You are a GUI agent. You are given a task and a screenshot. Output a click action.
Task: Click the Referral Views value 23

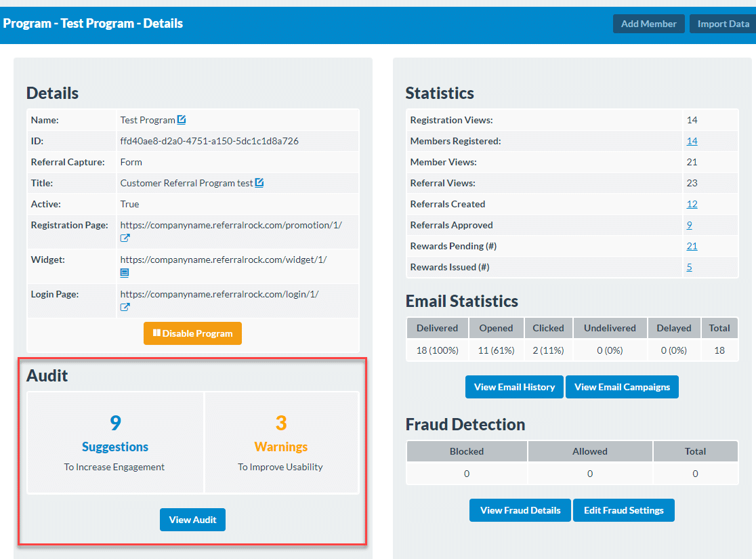point(692,183)
